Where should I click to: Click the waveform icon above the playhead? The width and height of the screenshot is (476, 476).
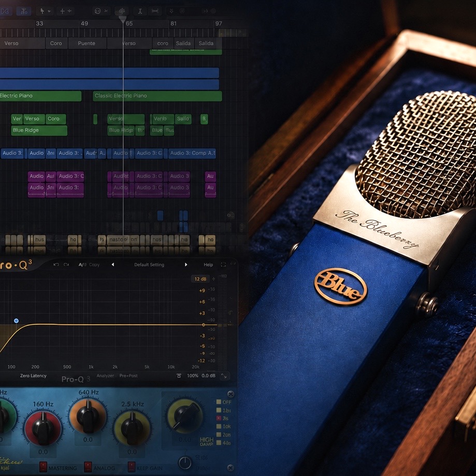[122, 11]
